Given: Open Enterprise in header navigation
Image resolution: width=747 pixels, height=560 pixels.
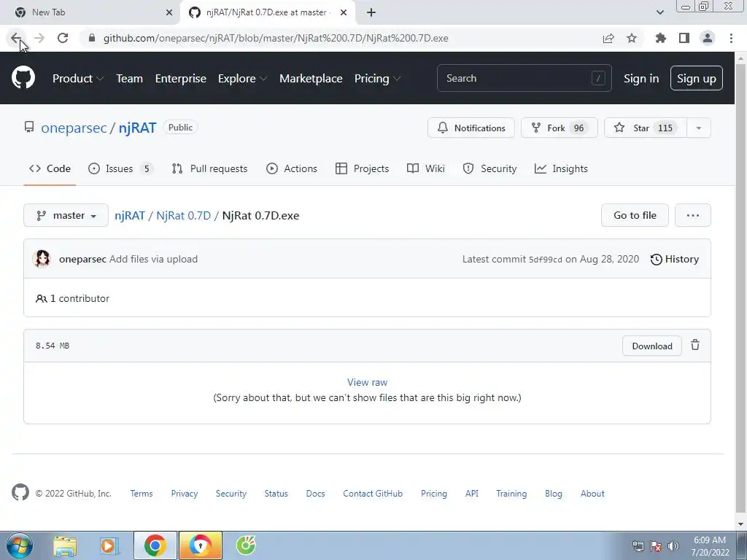Looking at the screenshot, I should [x=181, y=78].
